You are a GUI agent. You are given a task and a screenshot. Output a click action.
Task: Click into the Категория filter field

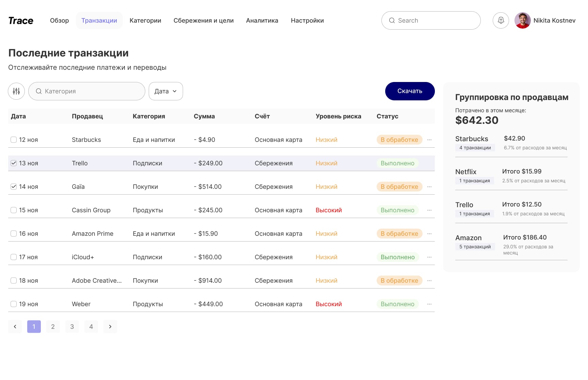tap(87, 91)
